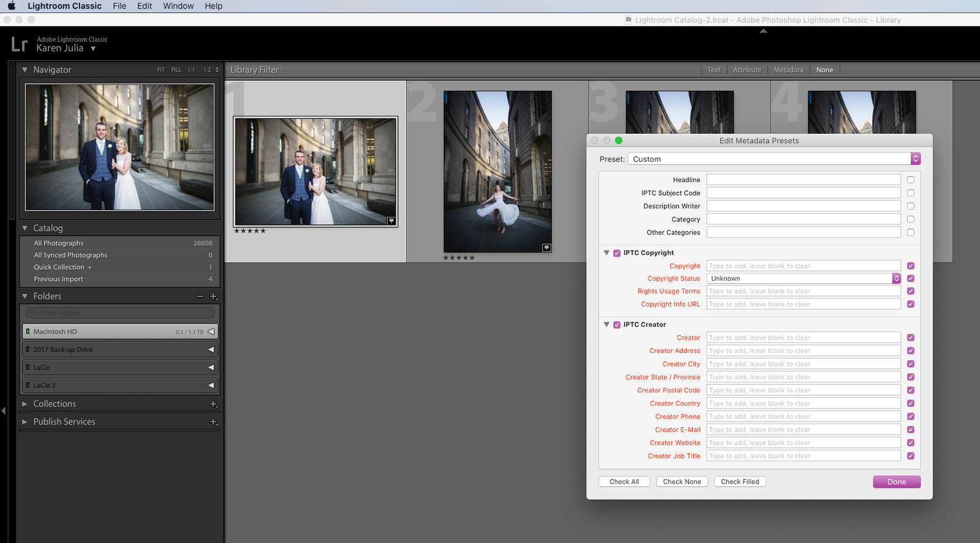Click the LaCie 2 volume indicator light
The height and width of the screenshot is (543, 980).
click(x=28, y=385)
